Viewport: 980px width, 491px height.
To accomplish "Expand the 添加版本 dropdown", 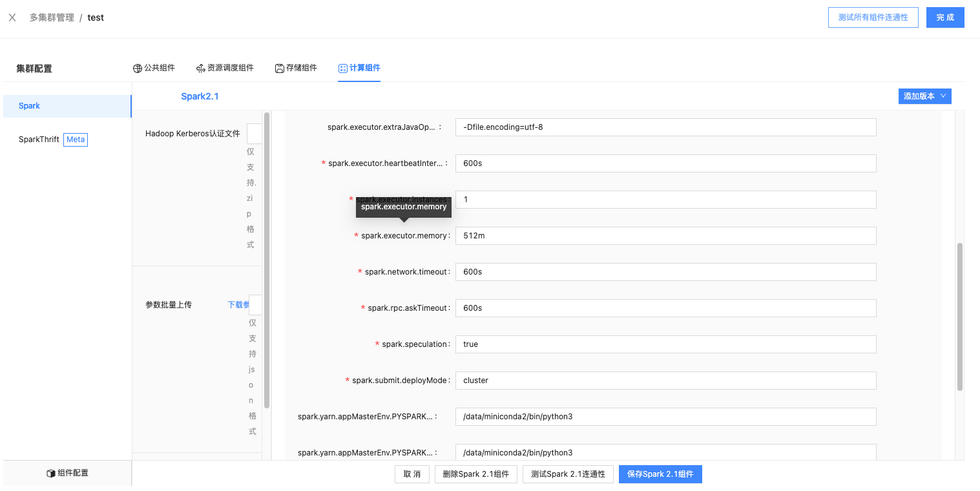I will pyautogui.click(x=924, y=96).
